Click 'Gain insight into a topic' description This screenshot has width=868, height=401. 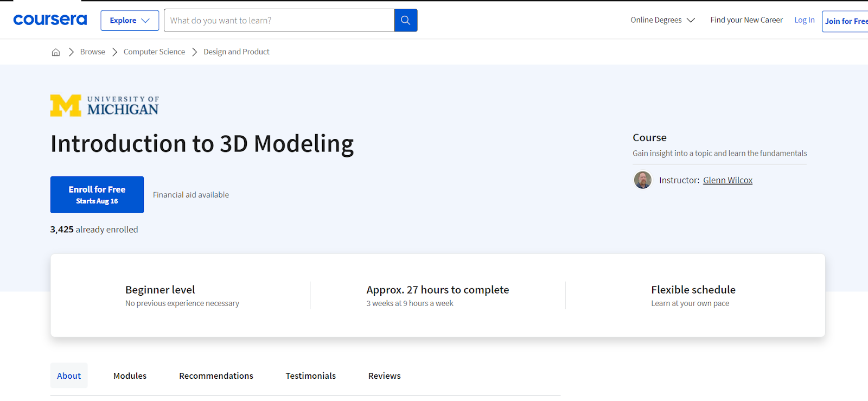pos(719,153)
